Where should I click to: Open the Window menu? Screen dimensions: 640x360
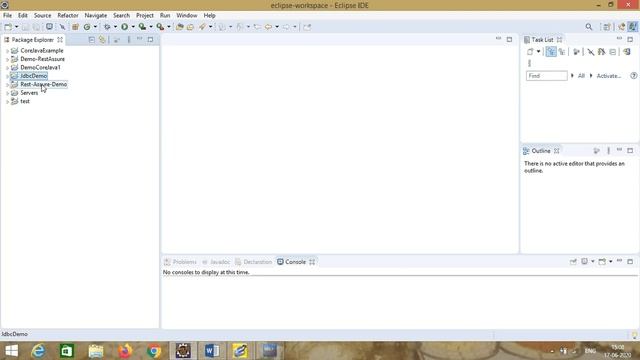tap(187, 16)
